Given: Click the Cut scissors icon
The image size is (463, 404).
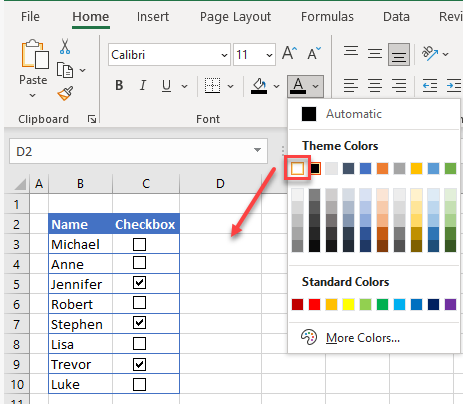Looking at the screenshot, I should coord(65,46).
